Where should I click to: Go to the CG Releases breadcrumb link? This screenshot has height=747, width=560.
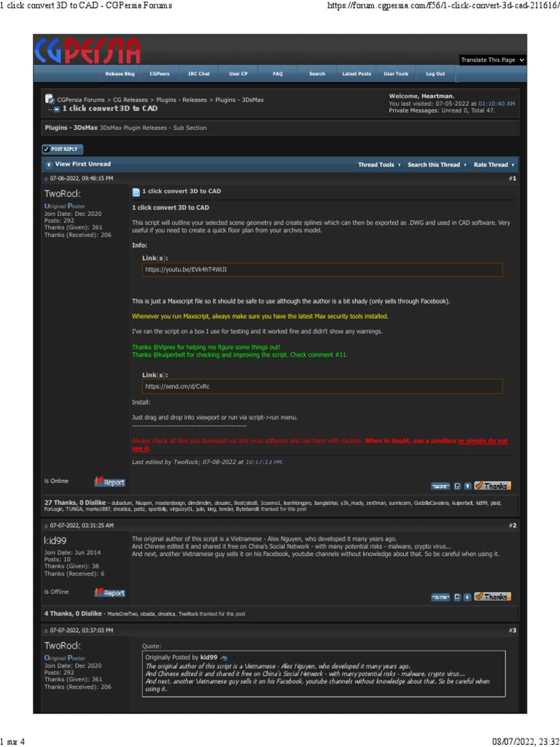pyautogui.click(x=130, y=100)
